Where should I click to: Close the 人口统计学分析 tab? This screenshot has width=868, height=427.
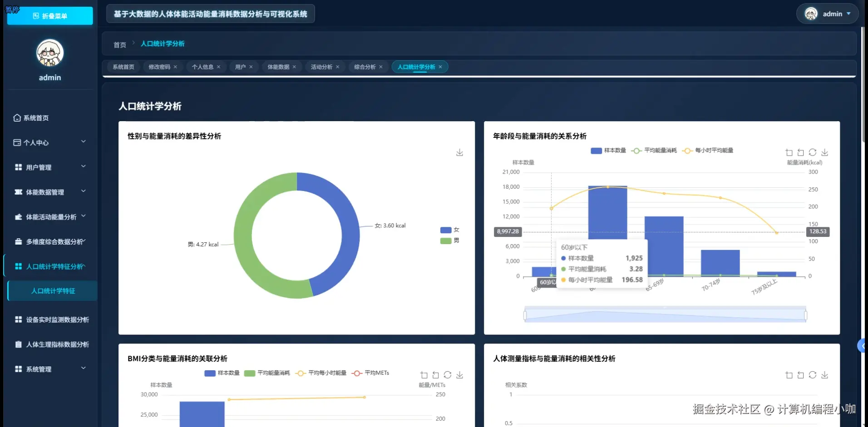point(440,67)
